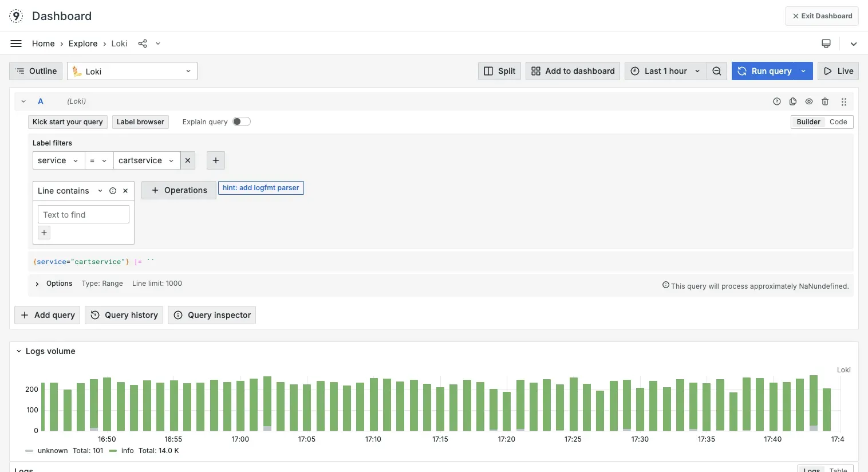Image resolution: width=868 pixels, height=472 pixels.
Task: Enable kiosk mode via the monitor icon
Action: (x=826, y=43)
